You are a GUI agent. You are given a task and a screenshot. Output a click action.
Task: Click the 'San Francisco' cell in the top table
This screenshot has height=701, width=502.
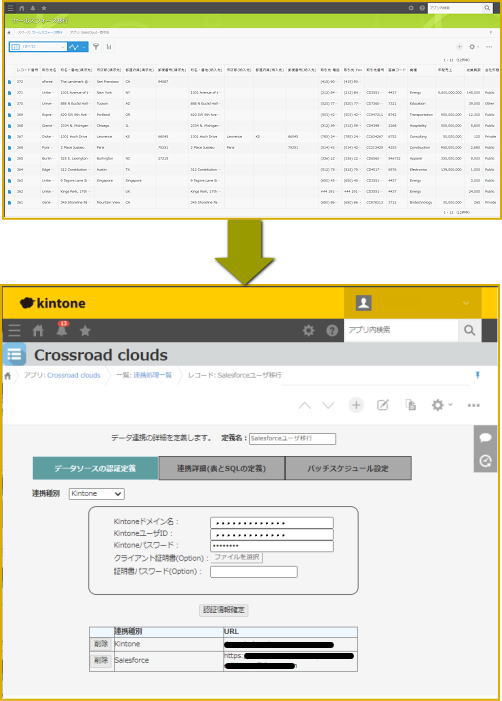(108, 82)
